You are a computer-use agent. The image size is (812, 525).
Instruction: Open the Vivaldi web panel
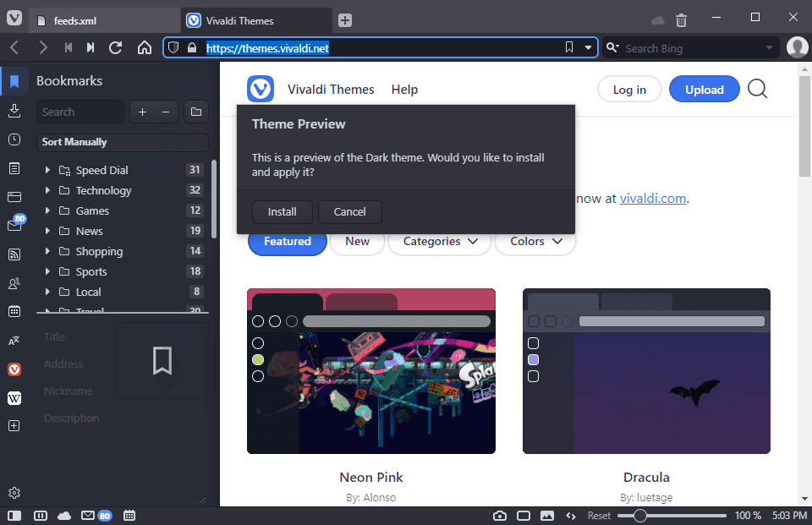click(x=14, y=369)
